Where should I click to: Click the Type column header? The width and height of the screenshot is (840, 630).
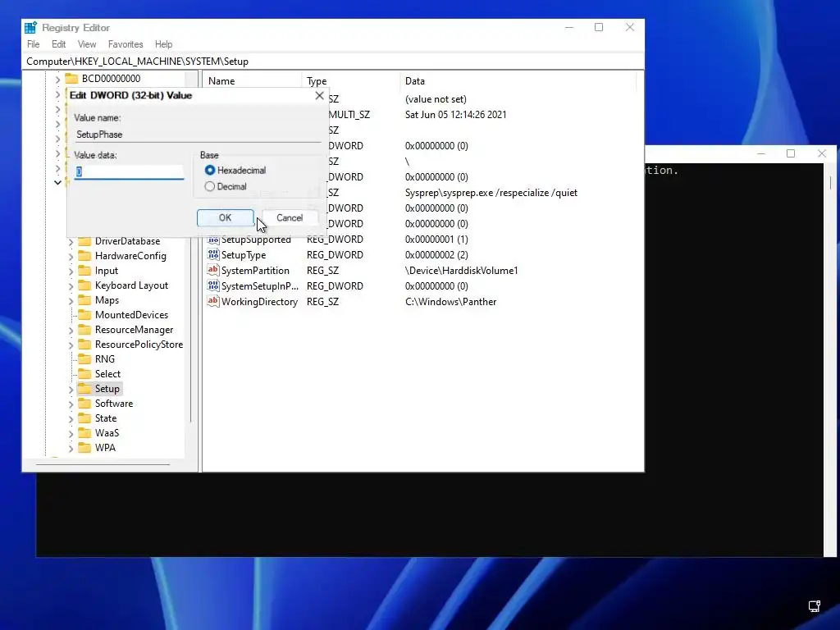point(351,81)
